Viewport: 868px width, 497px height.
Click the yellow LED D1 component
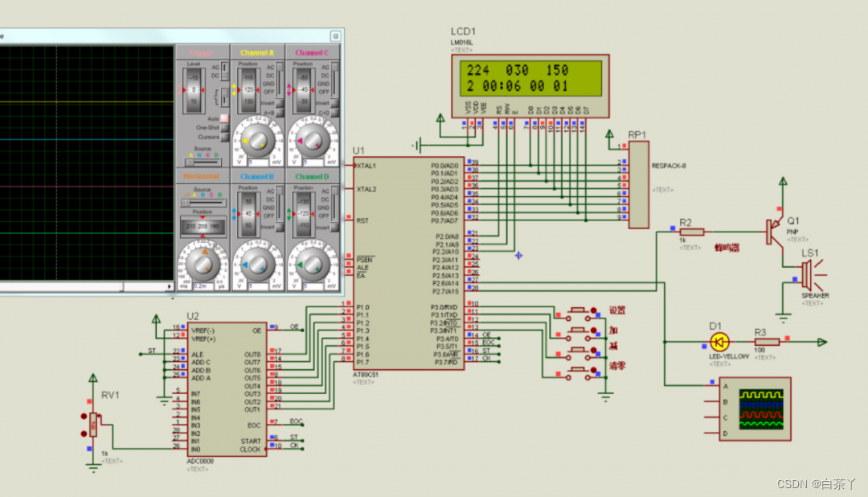(x=719, y=342)
